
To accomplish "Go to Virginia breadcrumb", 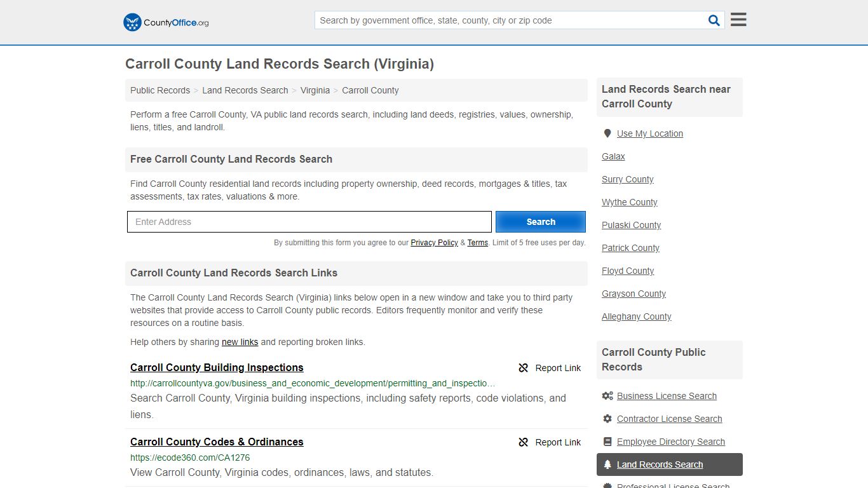I will coord(315,90).
